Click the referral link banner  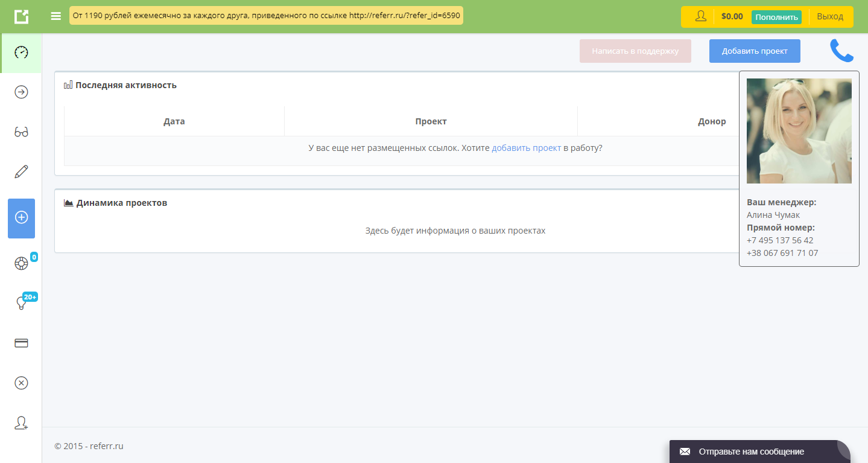point(266,16)
